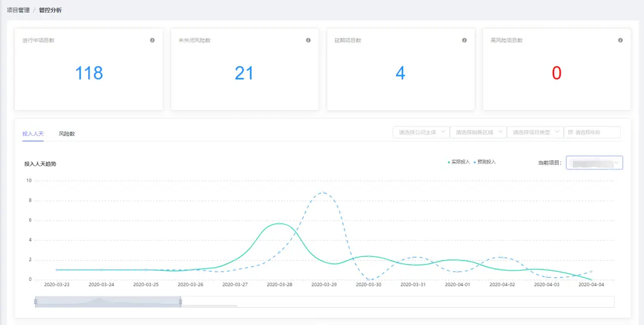Click the 投入人天趋势 chart title
The height and width of the screenshot is (325, 644).
pyautogui.click(x=41, y=164)
